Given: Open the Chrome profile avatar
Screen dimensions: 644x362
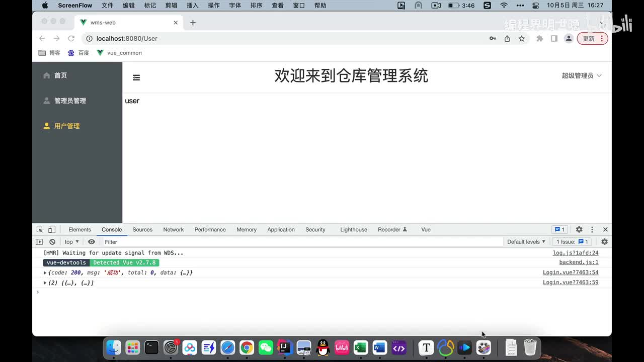Looking at the screenshot, I should (x=569, y=38).
